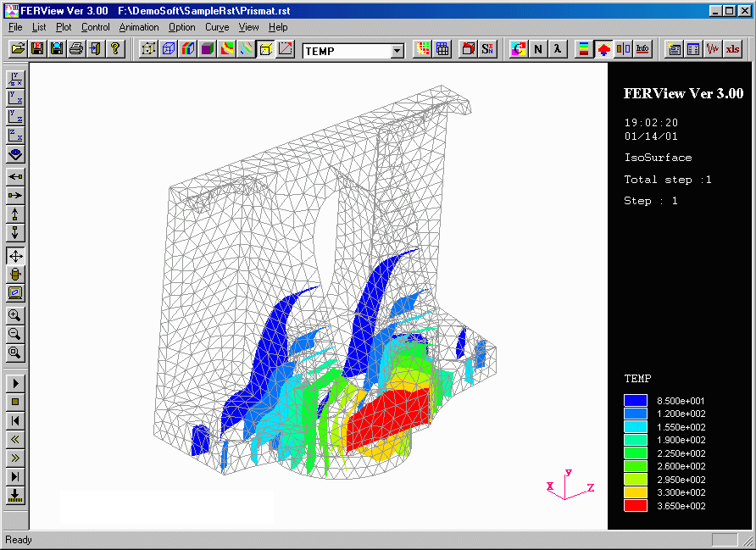Click the red 3.650e+002 legend swatch
756x550 pixels.
636,506
